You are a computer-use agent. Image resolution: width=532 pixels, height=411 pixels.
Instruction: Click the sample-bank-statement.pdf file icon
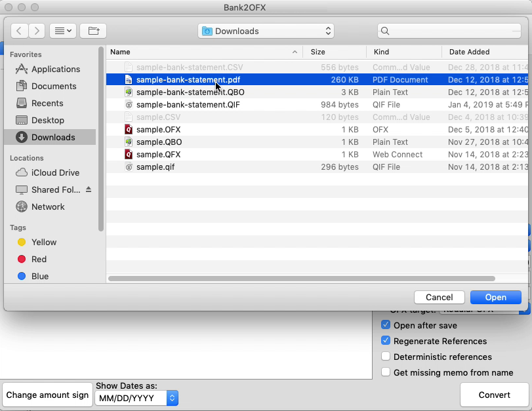tap(129, 80)
